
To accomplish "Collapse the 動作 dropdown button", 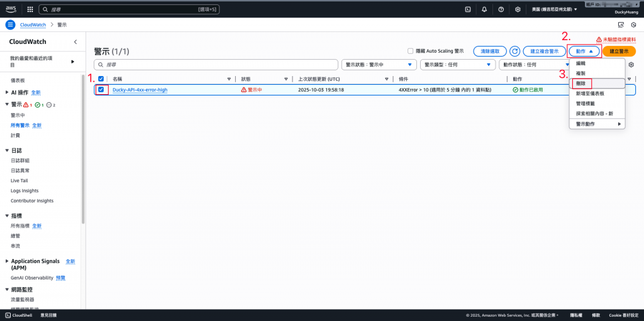I will 584,52.
